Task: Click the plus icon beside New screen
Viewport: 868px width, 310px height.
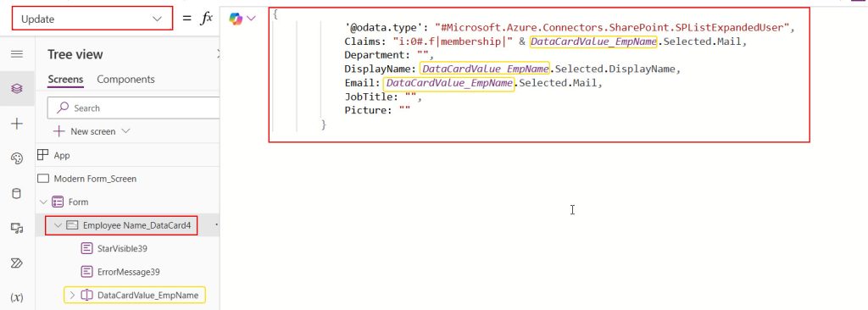Action: [x=58, y=131]
